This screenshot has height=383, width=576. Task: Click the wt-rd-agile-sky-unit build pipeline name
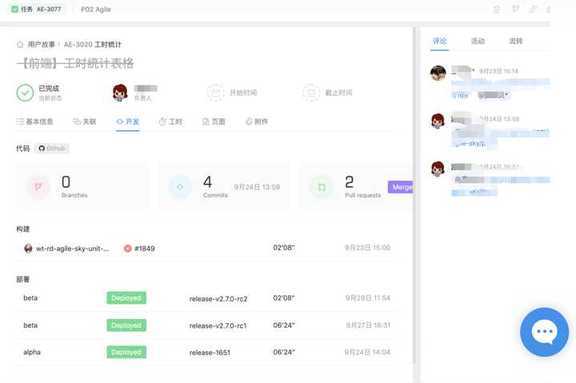coord(72,249)
